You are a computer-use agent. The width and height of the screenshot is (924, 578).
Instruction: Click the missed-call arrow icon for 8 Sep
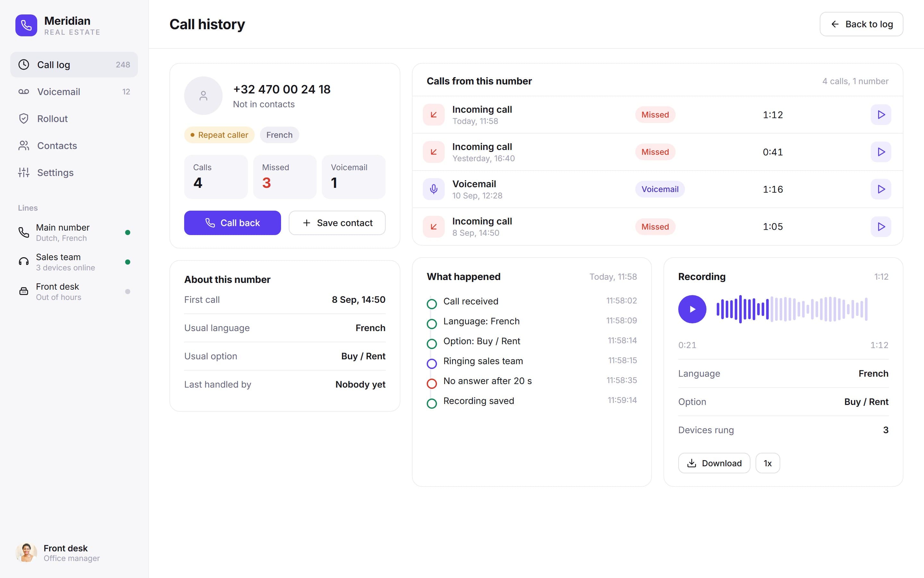(433, 227)
